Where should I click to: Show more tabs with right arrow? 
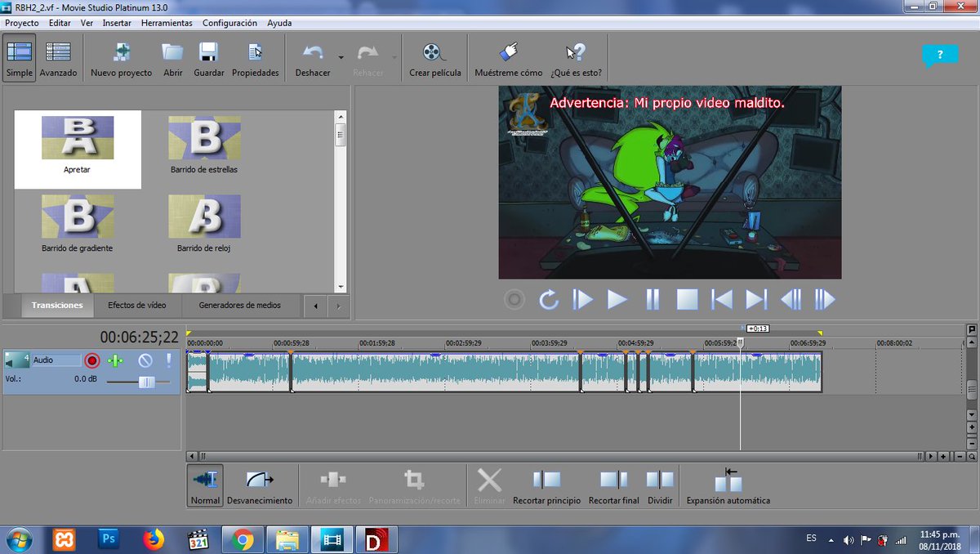(338, 306)
